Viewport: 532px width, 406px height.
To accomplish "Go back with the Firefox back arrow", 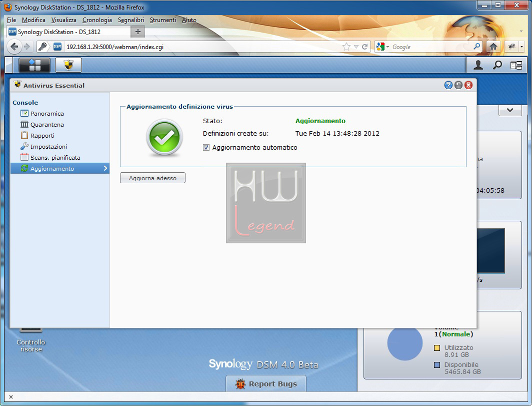I will 14,47.
